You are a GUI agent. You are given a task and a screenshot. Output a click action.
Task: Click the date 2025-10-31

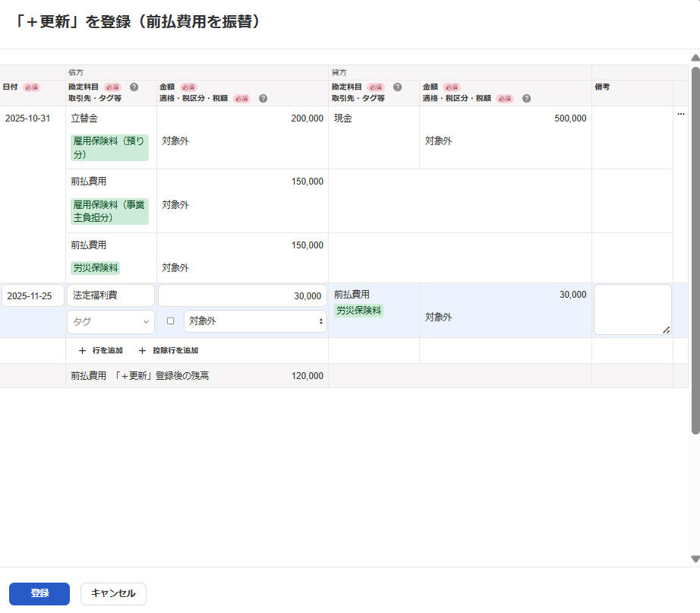coord(27,118)
